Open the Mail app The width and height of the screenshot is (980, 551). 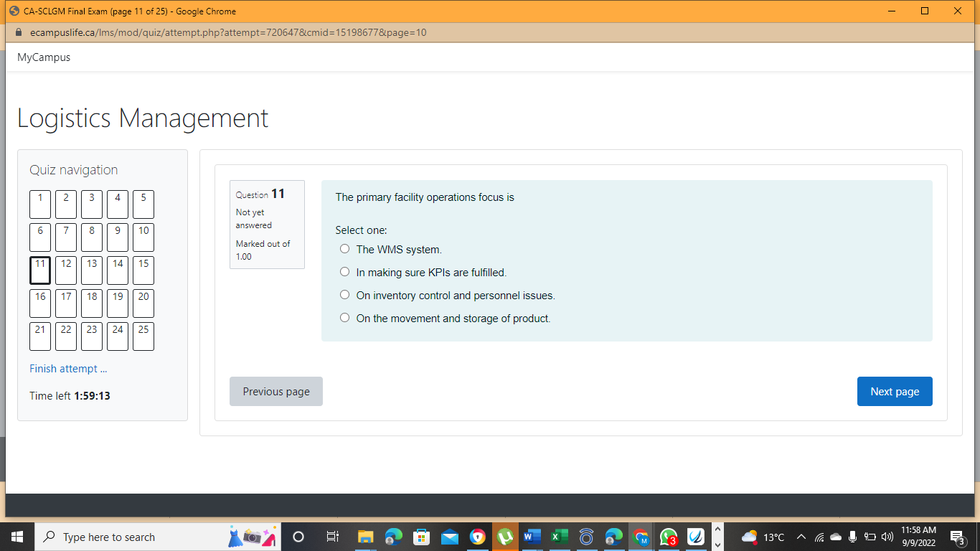pyautogui.click(x=449, y=536)
